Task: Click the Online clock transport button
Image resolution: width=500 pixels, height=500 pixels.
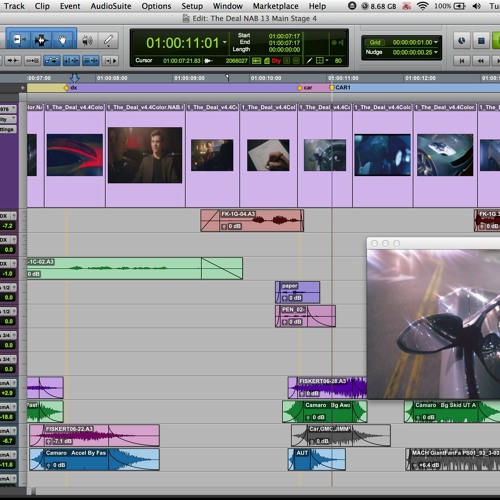Action: [462, 41]
